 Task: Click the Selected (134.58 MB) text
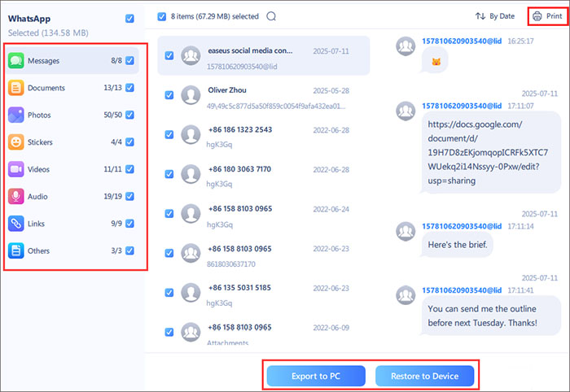click(48, 33)
